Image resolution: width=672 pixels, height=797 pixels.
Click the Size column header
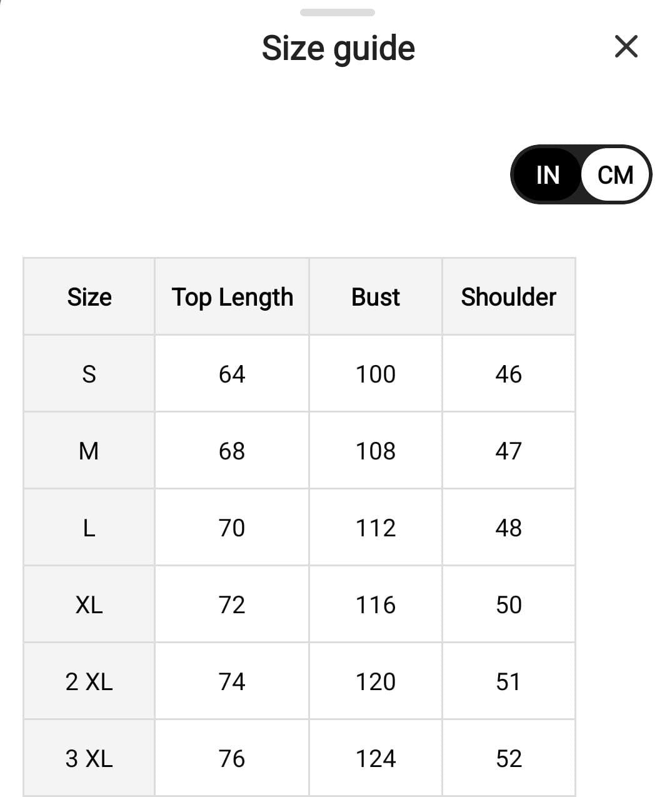pyautogui.click(x=89, y=297)
